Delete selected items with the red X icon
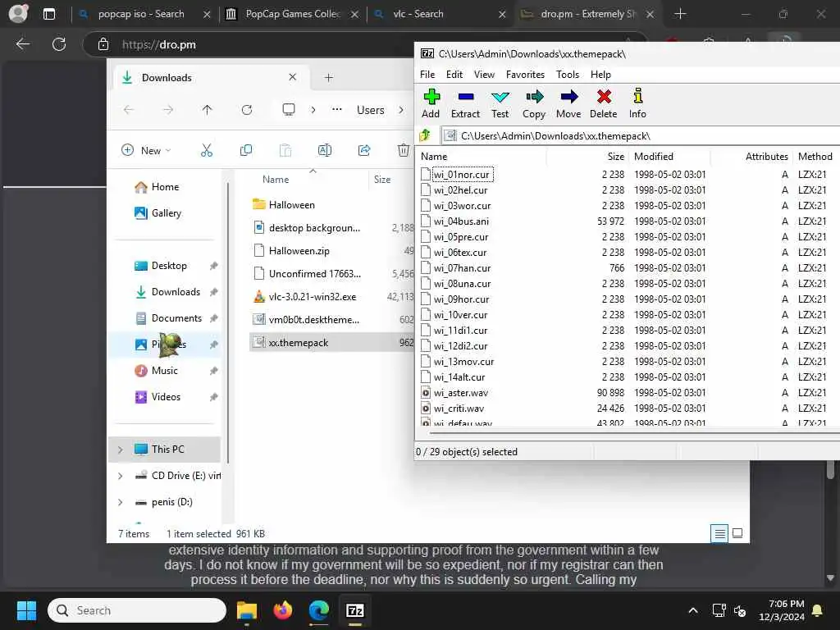The image size is (840, 630). coord(604,103)
